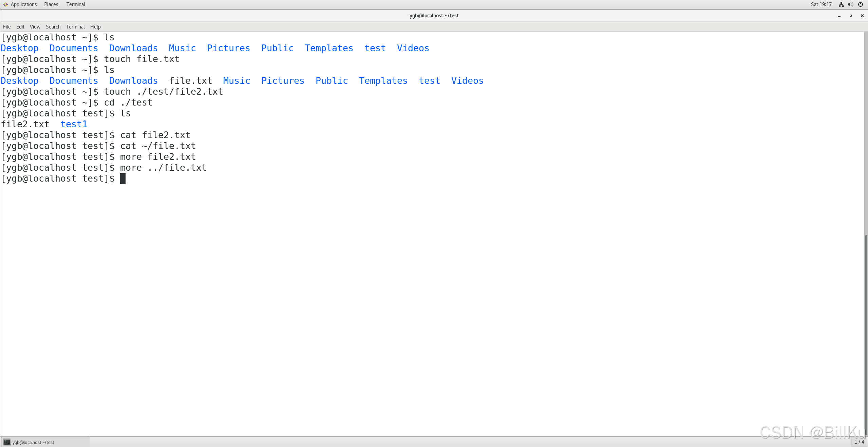Open the Terminal app menu in top panel

[76, 4]
